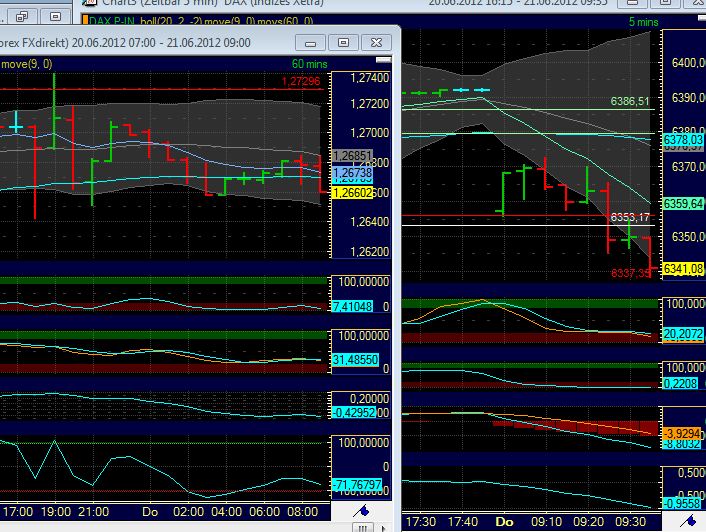Click the grey 1,26851 price tag
The width and height of the screenshot is (706, 532).
pyautogui.click(x=353, y=156)
